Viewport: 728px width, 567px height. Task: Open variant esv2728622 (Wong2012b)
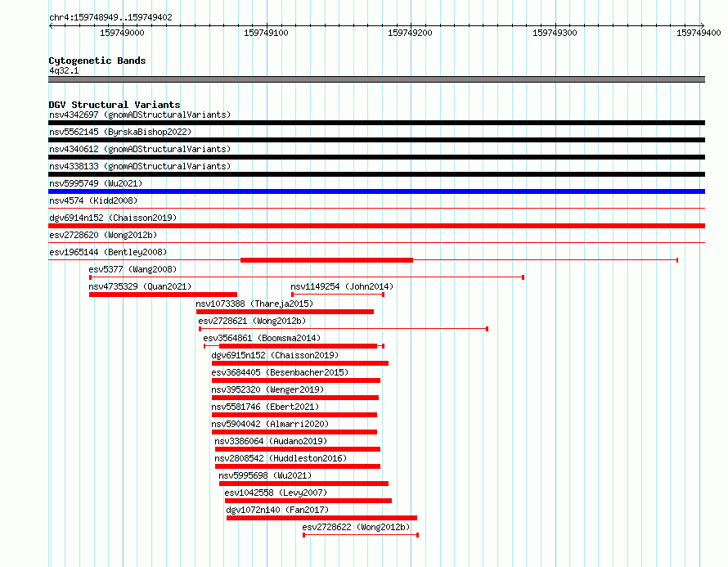pyautogui.click(x=356, y=527)
